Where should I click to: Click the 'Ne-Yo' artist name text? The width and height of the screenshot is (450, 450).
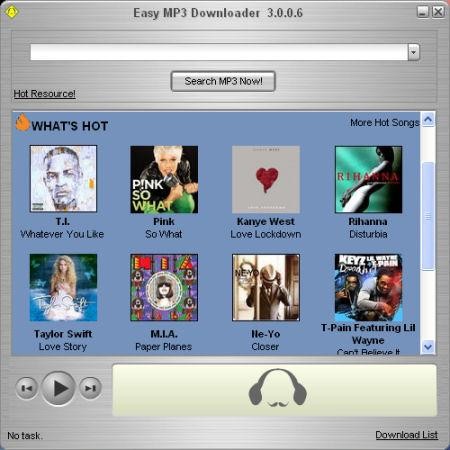(266, 334)
